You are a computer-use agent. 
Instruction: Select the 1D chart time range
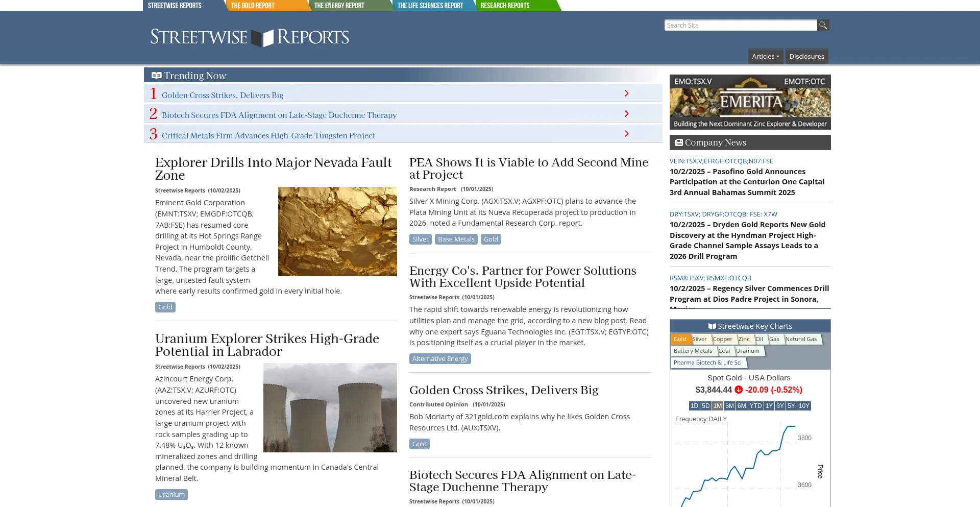click(x=694, y=406)
